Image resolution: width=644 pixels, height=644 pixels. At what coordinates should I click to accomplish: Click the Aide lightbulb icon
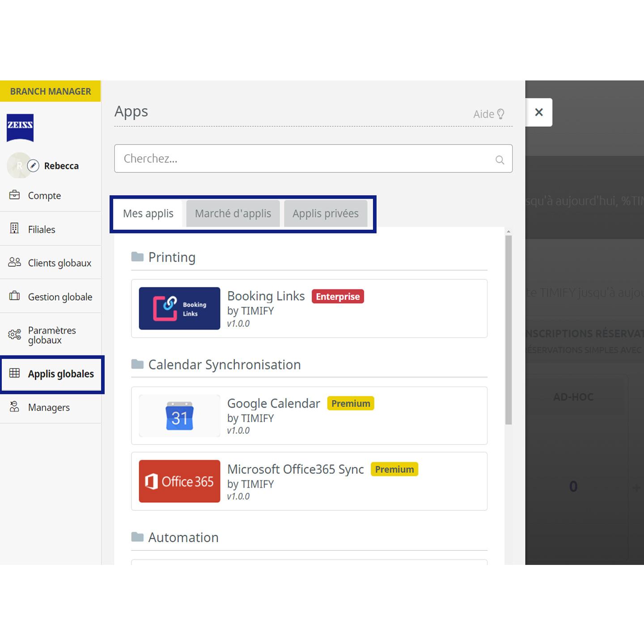pyautogui.click(x=501, y=114)
